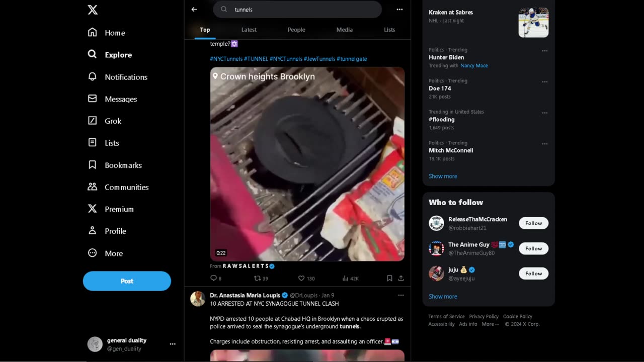
Task: Open options for Mitch McConnell trend
Action: point(544,144)
